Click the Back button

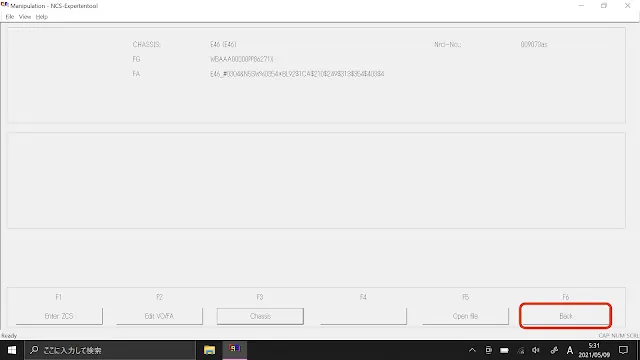point(566,316)
